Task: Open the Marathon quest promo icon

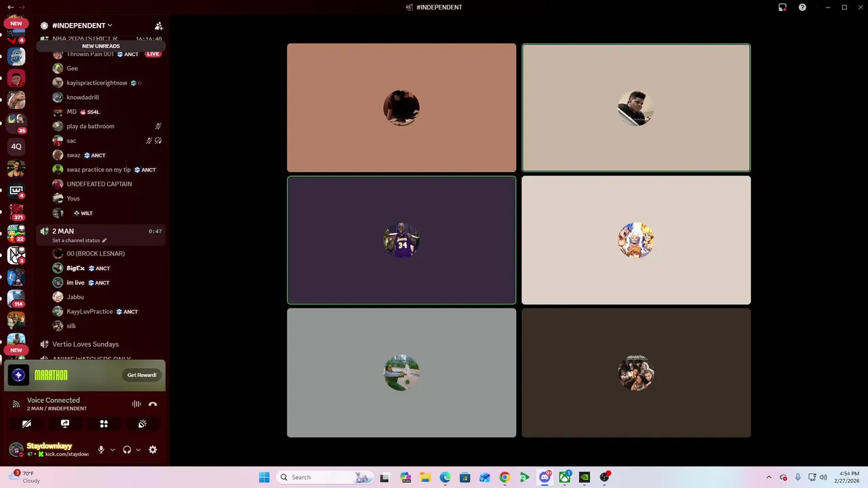Action: pos(18,375)
